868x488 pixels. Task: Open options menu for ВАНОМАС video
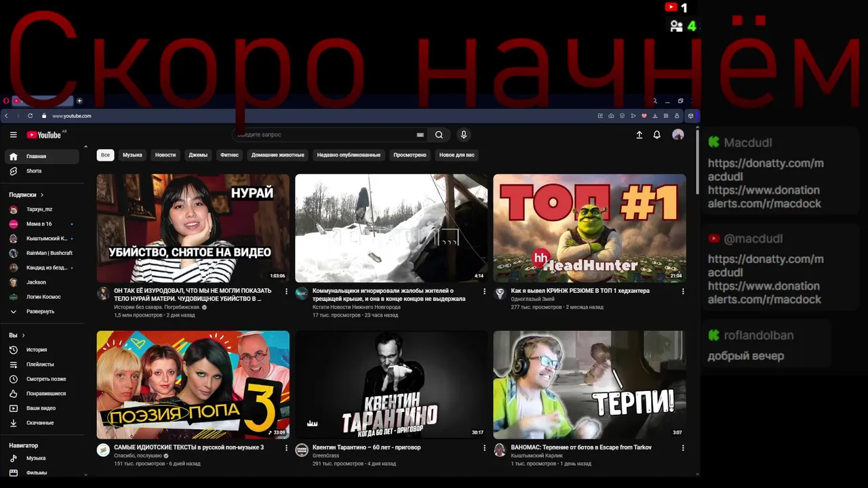683,448
